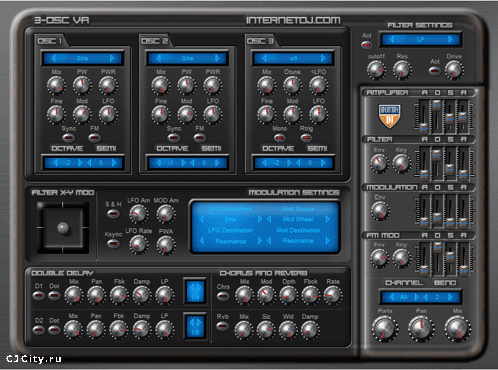The height and width of the screenshot is (370, 498).
Task: Toggle the Ksync switch
Action: [113, 244]
